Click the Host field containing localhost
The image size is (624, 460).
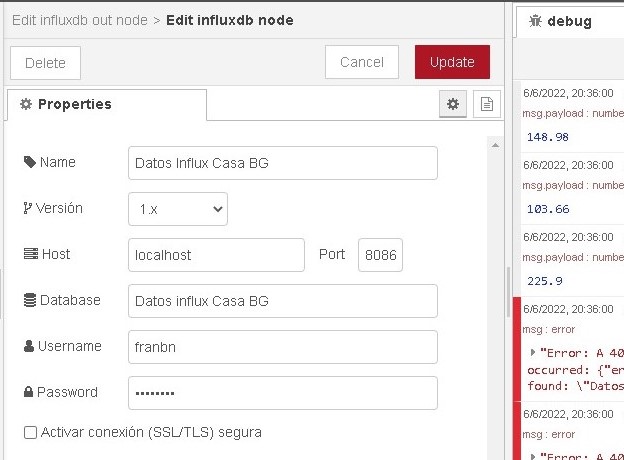click(216, 255)
